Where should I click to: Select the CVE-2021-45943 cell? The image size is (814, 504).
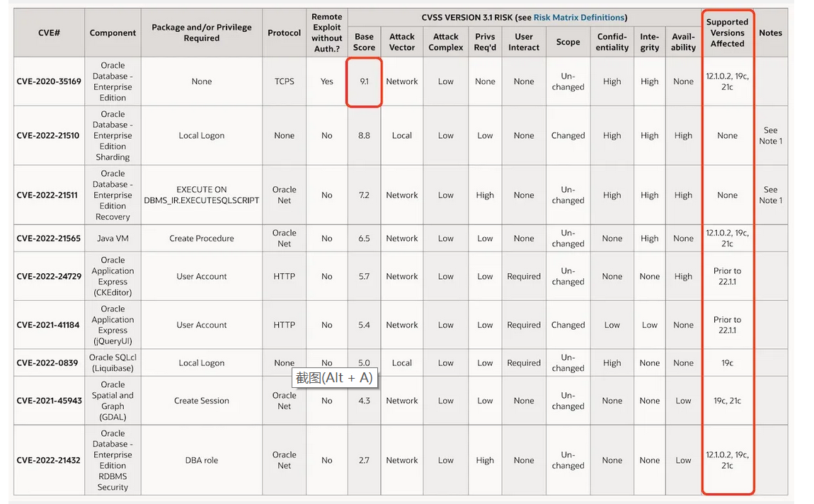49,401
